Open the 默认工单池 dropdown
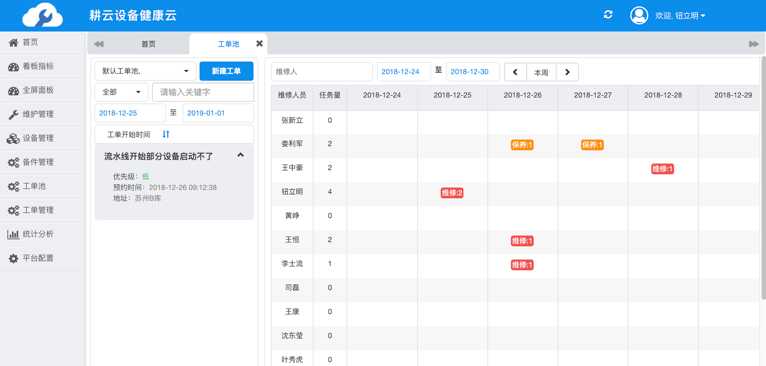The height and width of the screenshot is (366, 766). click(146, 71)
